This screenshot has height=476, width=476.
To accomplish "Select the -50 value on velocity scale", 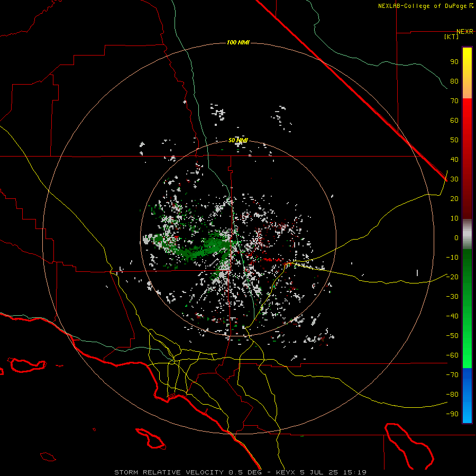I will coord(452,336).
